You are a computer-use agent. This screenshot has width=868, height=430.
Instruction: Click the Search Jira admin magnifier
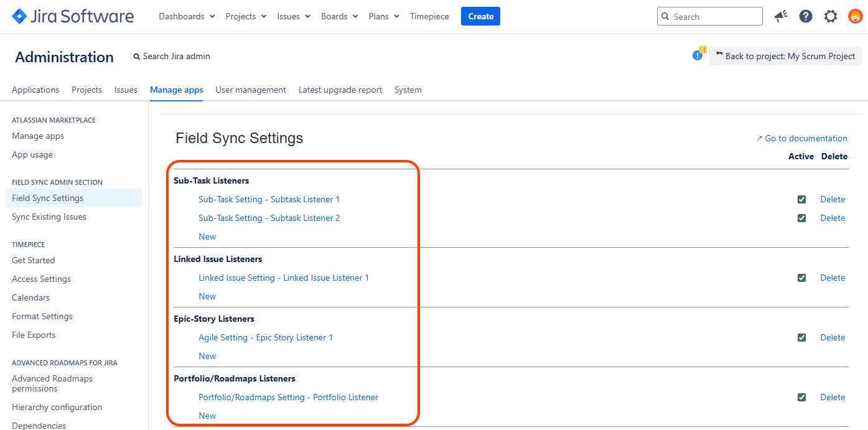[137, 57]
